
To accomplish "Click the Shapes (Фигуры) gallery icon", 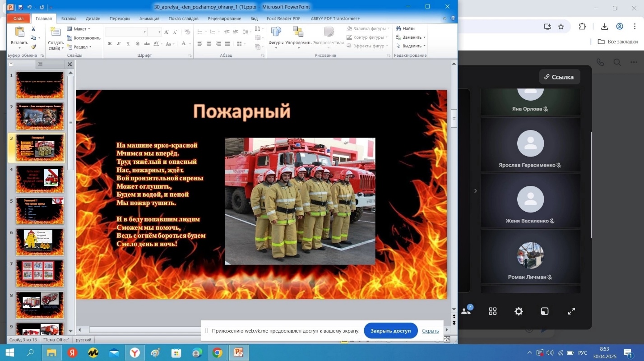I will tap(276, 32).
